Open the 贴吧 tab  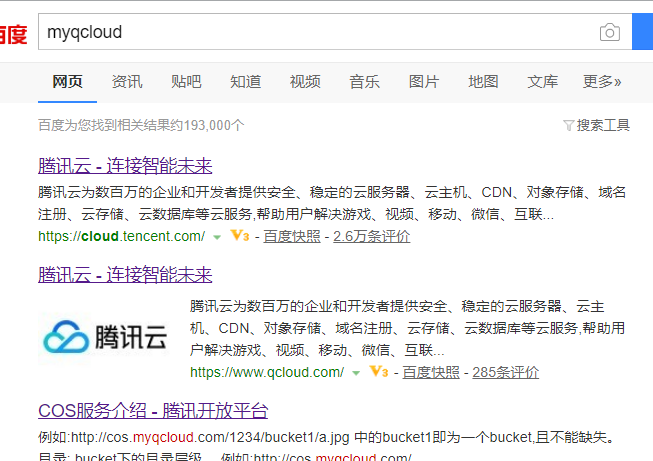coord(186,82)
